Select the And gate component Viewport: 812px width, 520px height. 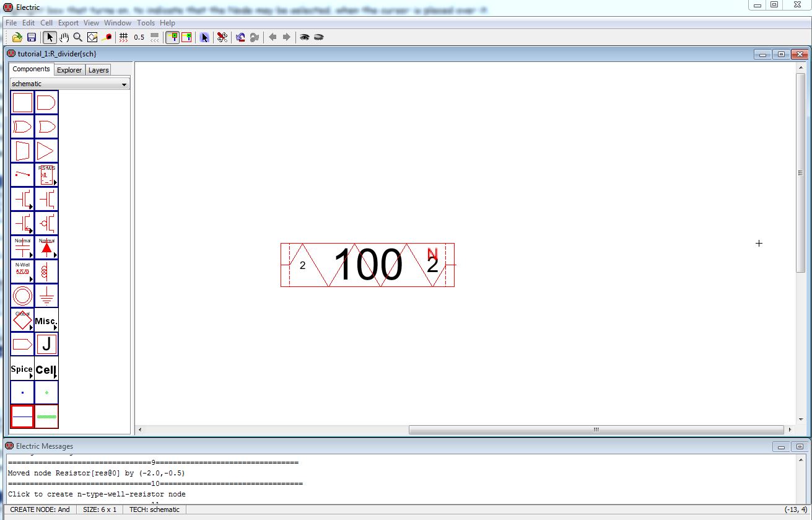click(46, 102)
